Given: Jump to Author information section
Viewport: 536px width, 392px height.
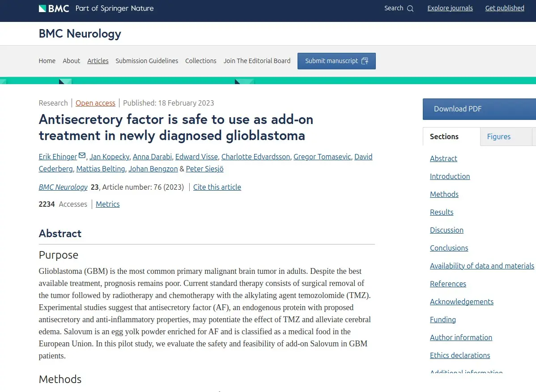Looking at the screenshot, I should 461,337.
